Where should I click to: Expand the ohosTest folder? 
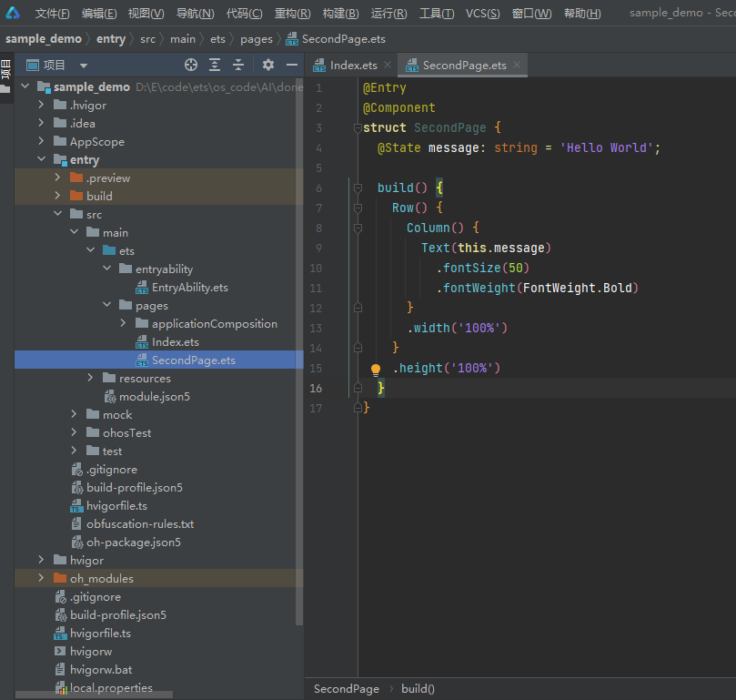[75, 432]
